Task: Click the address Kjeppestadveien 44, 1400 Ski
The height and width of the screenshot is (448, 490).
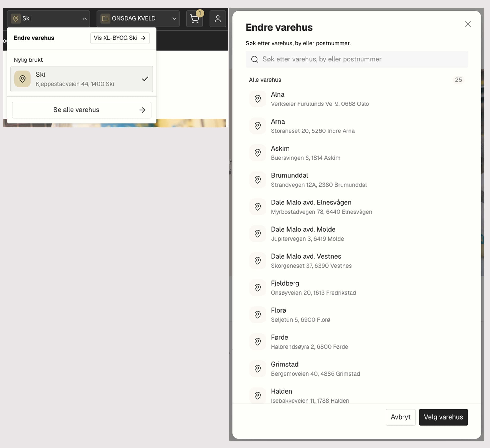Action: [75, 84]
